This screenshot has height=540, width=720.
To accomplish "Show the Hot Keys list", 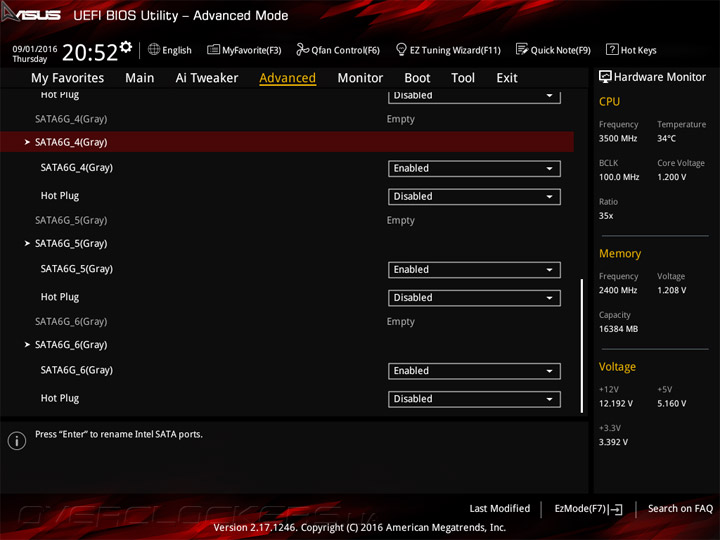I will click(x=631, y=50).
